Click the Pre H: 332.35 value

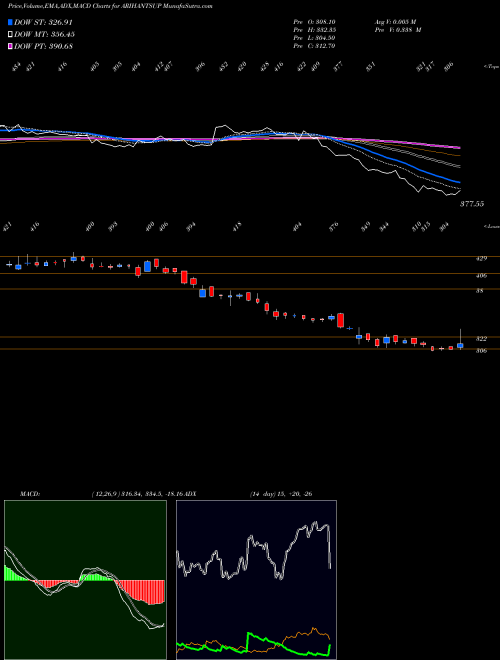tap(314, 30)
